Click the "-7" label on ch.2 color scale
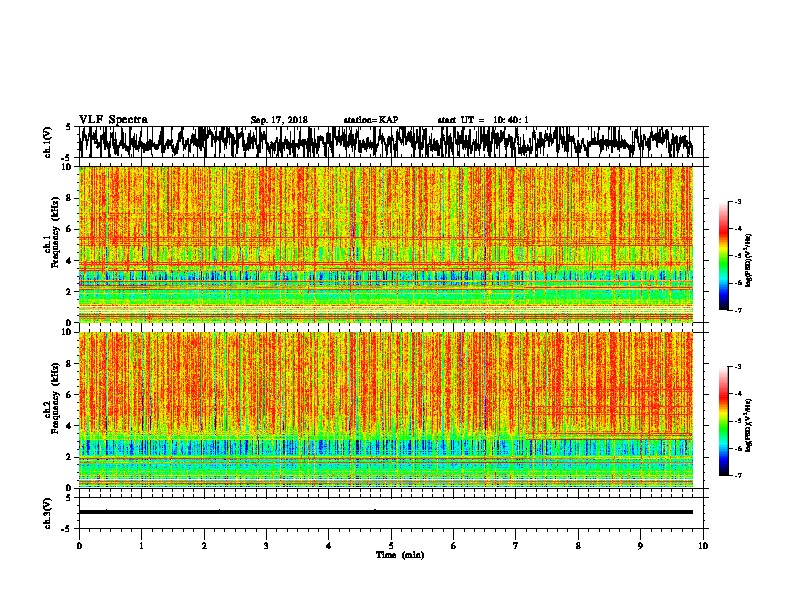792x612 pixels. 738,476
